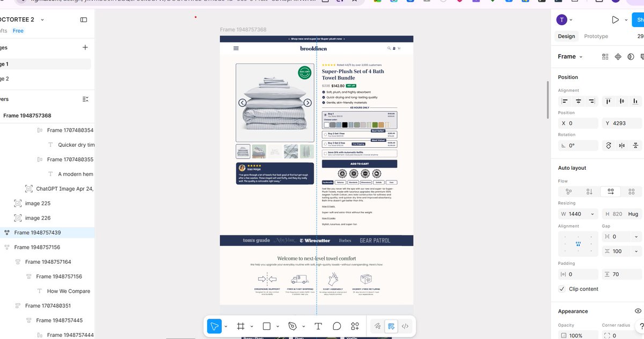Screen dimensions: 644x339
Task: Check Save 20% with Automatic Refills box
Action: [x=325, y=153]
